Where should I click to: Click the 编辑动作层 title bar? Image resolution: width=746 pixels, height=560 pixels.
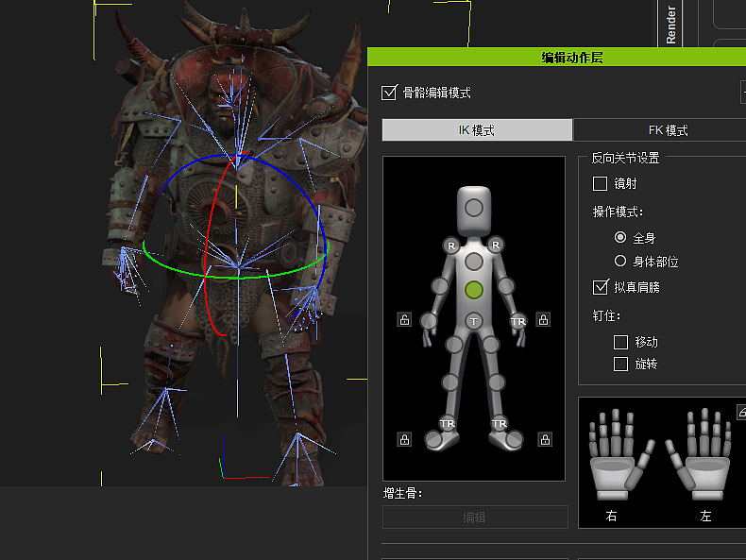pos(556,57)
